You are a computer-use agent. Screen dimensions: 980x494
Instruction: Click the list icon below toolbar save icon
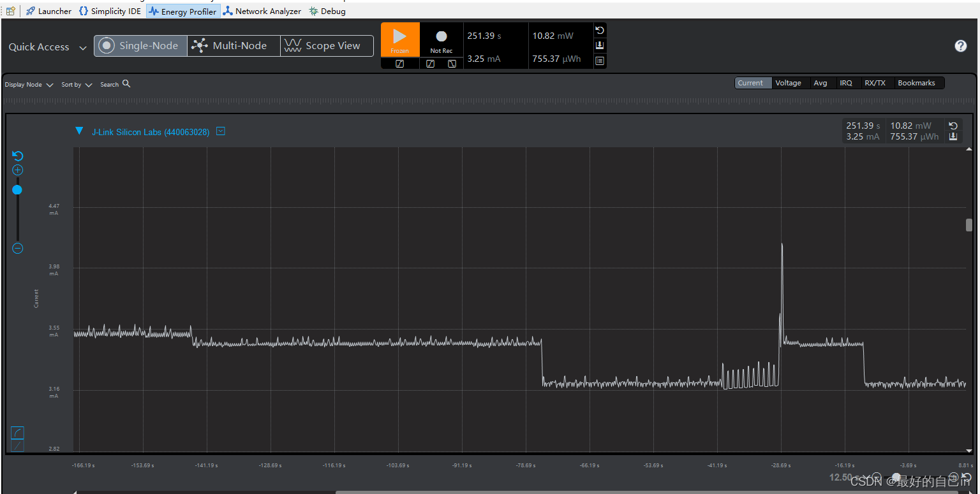[x=600, y=61]
